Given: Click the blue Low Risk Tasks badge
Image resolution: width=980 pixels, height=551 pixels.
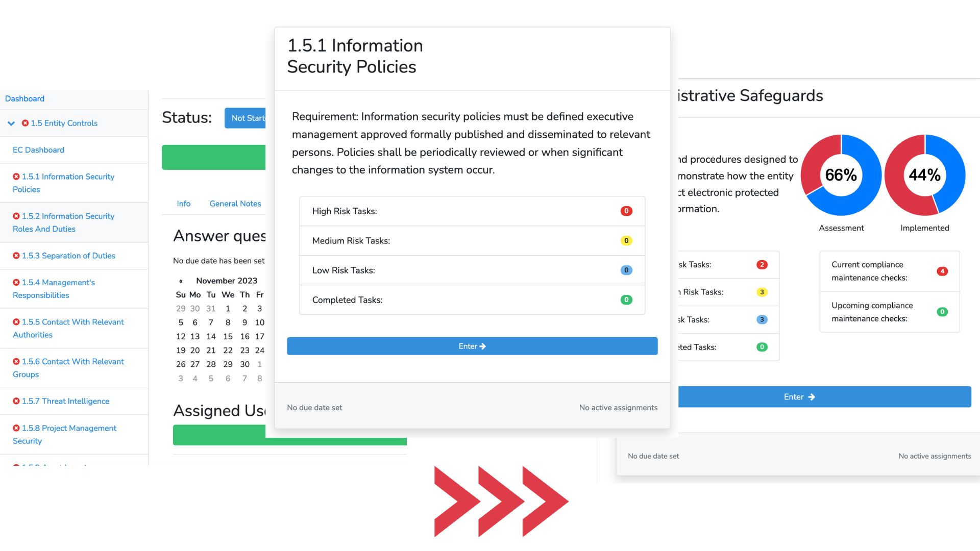Looking at the screenshot, I should click(626, 270).
